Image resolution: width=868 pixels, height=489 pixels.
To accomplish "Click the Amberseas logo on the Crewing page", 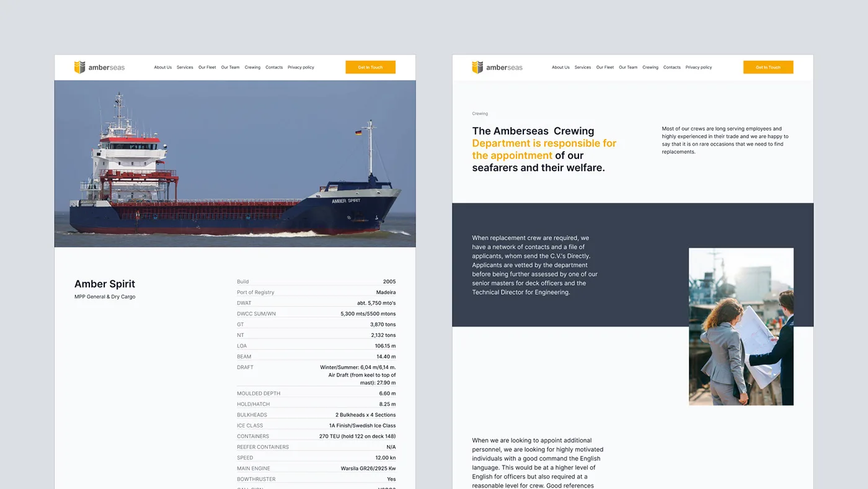I will 497,67.
